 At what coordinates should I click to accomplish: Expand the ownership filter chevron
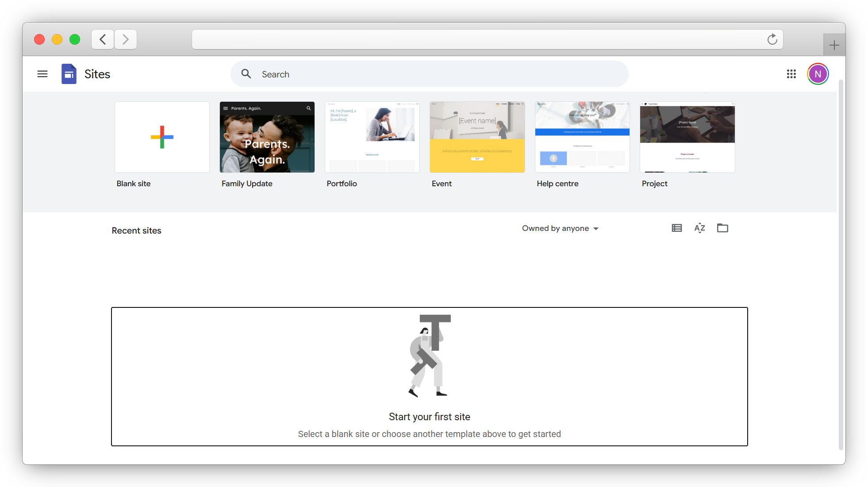(596, 228)
